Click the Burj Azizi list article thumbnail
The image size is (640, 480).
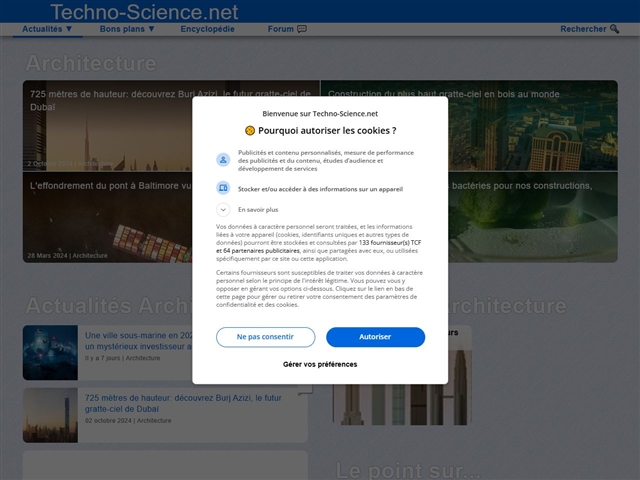pos(50,415)
